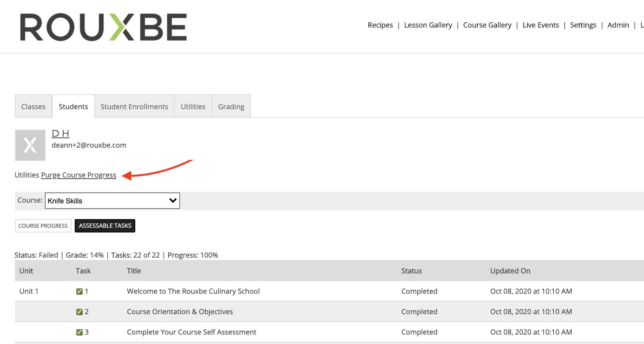Click the updated date in Self Assessment row
The height and width of the screenshot is (344, 644).
[x=531, y=332]
